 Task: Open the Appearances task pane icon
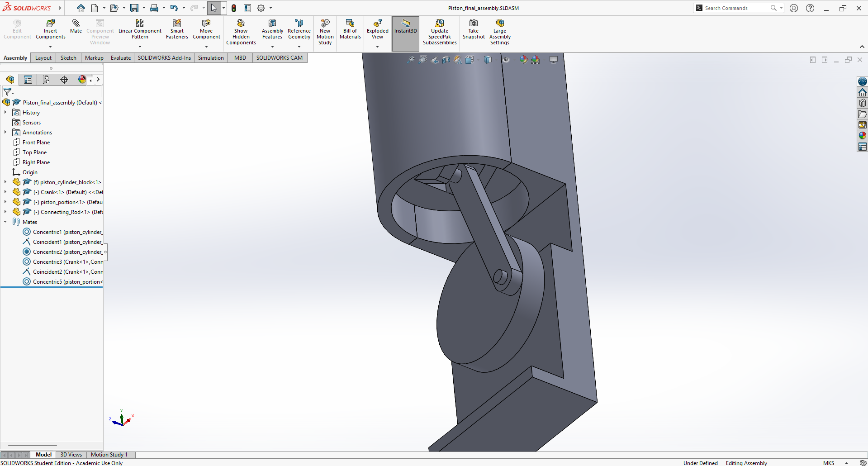tap(863, 135)
